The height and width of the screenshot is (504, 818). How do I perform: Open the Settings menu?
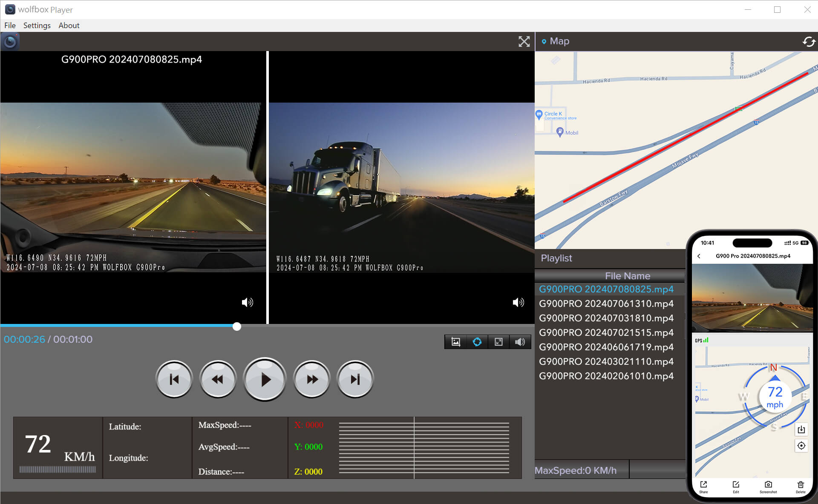(x=37, y=25)
